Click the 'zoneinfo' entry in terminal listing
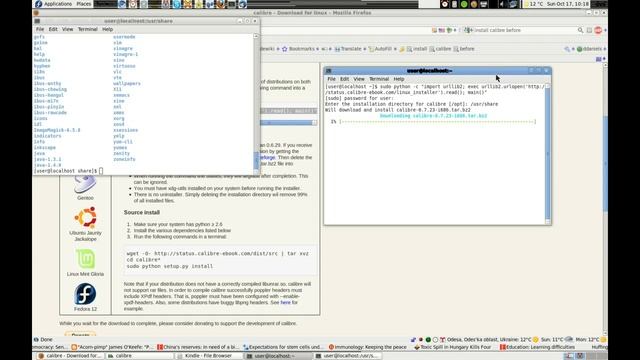Screen dimensions: 640x360 click(x=124, y=159)
